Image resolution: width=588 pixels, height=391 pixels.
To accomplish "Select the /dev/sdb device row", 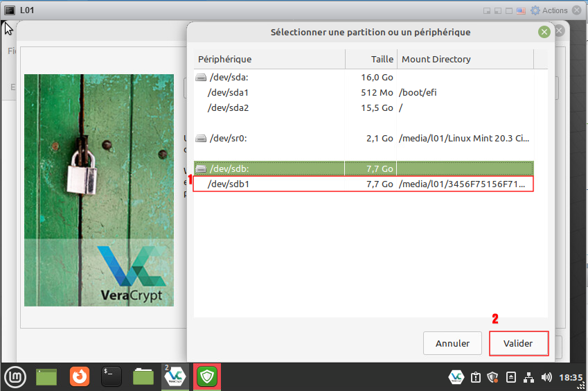I will 363,168.
